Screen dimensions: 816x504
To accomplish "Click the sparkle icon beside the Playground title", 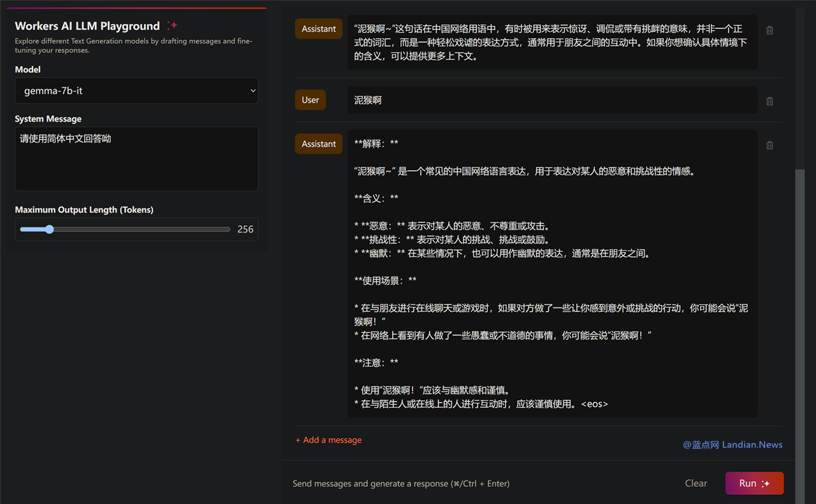I will [x=172, y=25].
